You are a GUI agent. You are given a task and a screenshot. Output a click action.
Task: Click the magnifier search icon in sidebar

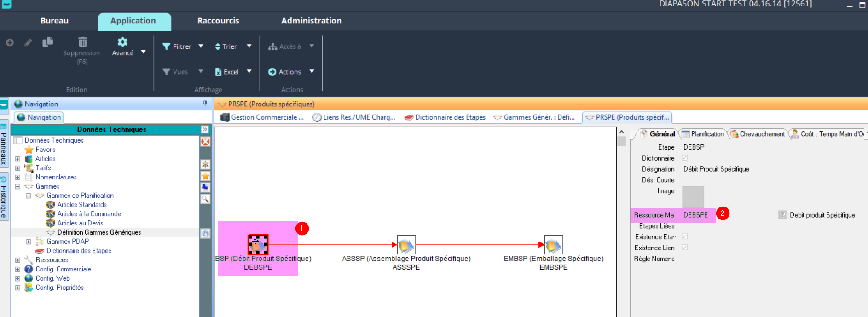click(x=205, y=199)
